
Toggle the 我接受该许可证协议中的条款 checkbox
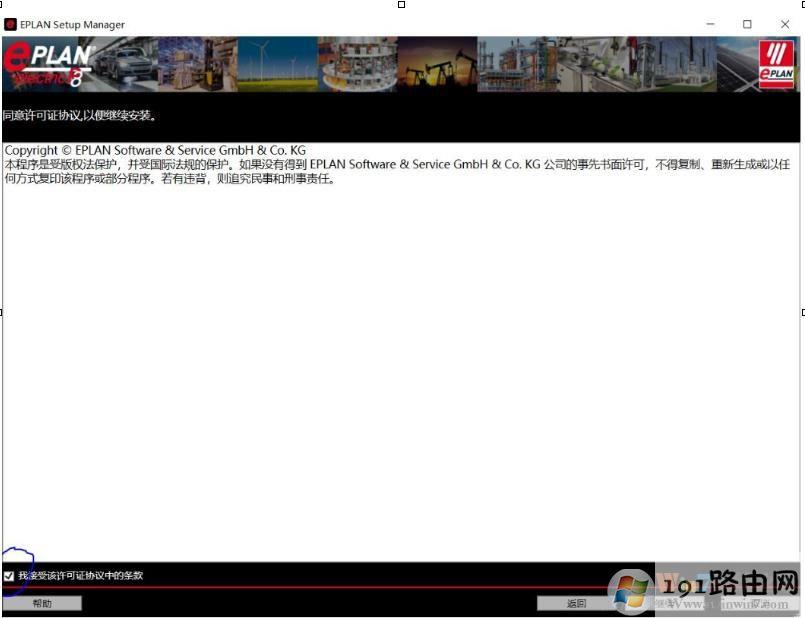tap(9, 576)
